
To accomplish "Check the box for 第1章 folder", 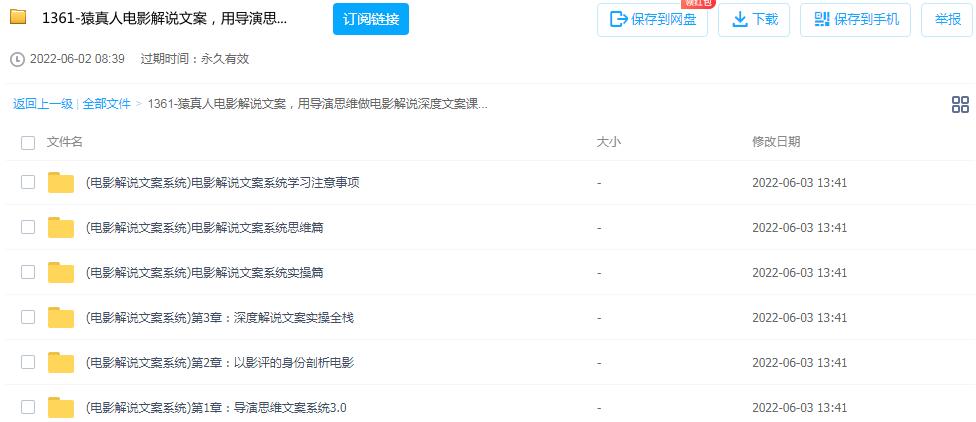I will click(28, 407).
